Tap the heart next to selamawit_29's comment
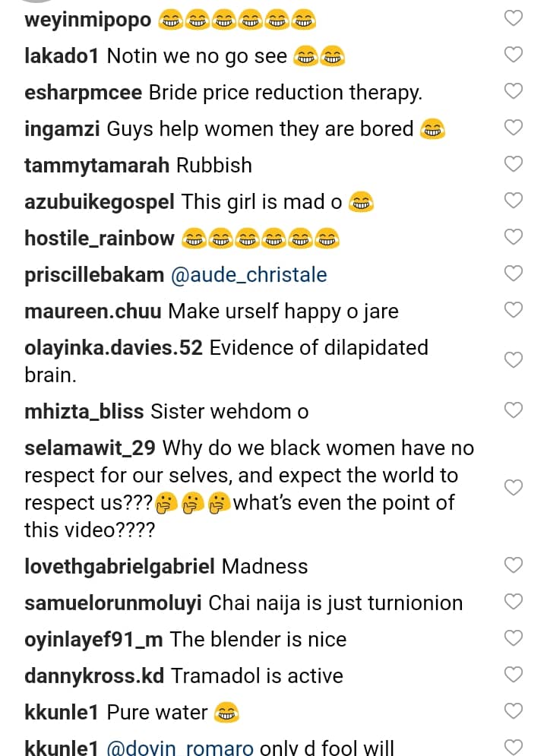The height and width of the screenshot is (756, 547). (x=514, y=488)
